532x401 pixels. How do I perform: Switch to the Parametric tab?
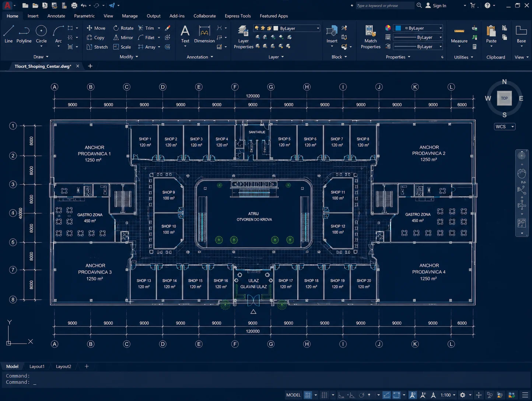[84, 16]
